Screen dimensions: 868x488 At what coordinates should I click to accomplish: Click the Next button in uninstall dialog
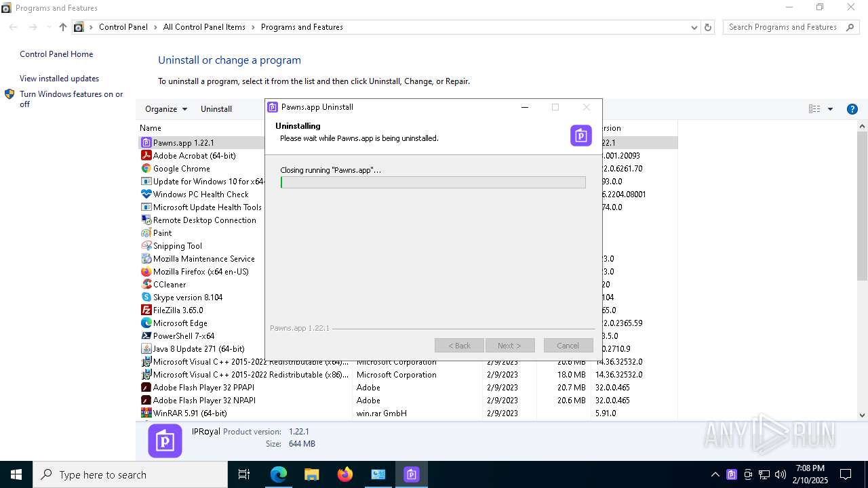pyautogui.click(x=510, y=346)
